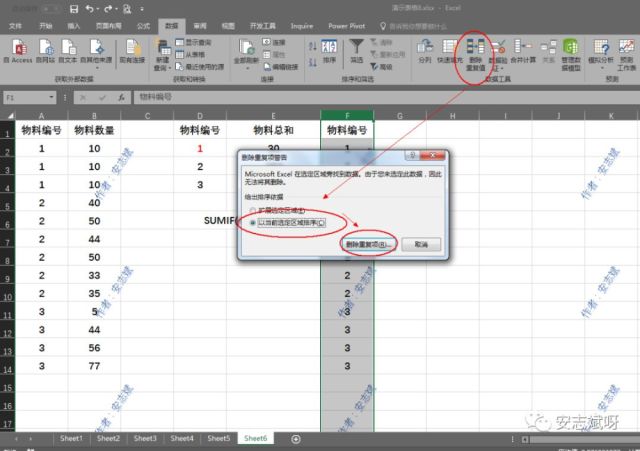Screen dimensions: 640x451
Task: Click the formula bar input
Action: click(x=386, y=97)
